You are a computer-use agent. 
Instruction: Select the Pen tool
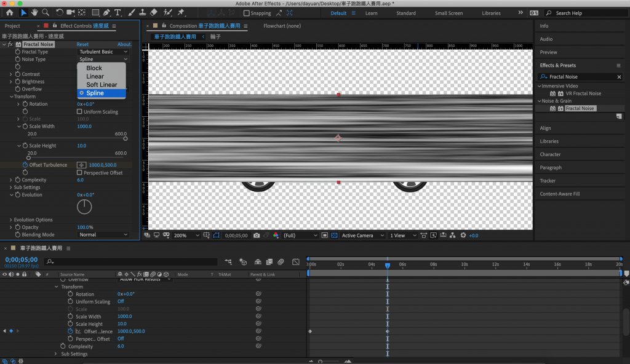click(x=107, y=12)
